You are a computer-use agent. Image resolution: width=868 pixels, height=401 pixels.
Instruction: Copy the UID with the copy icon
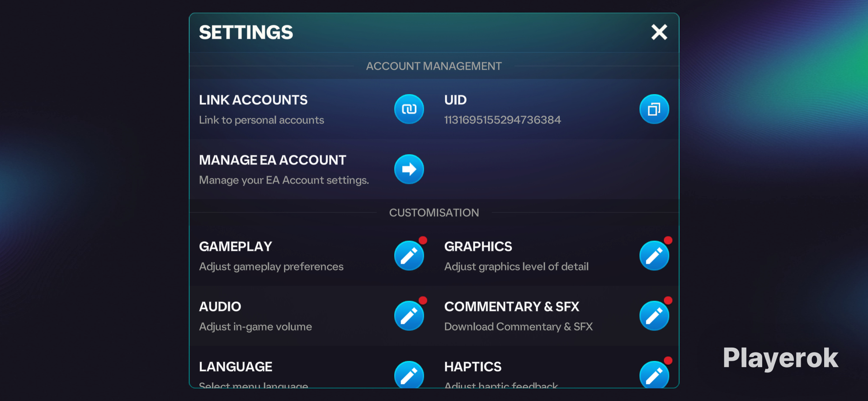point(654,109)
